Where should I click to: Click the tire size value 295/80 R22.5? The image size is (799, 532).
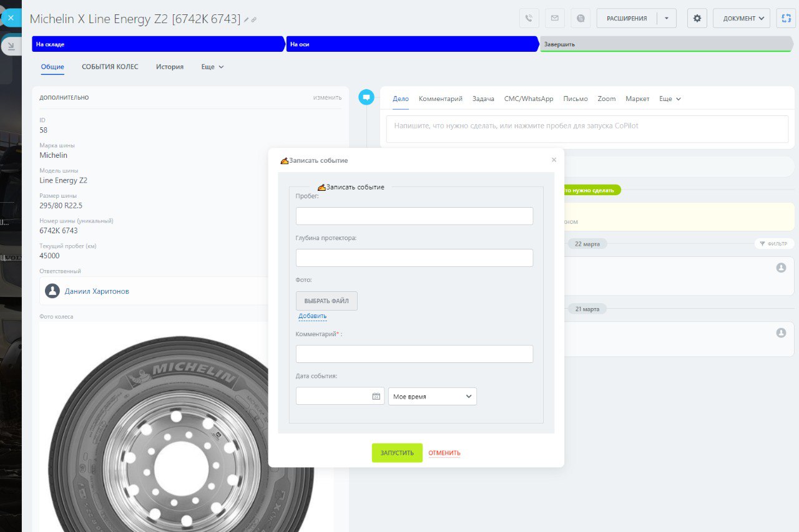61,206
